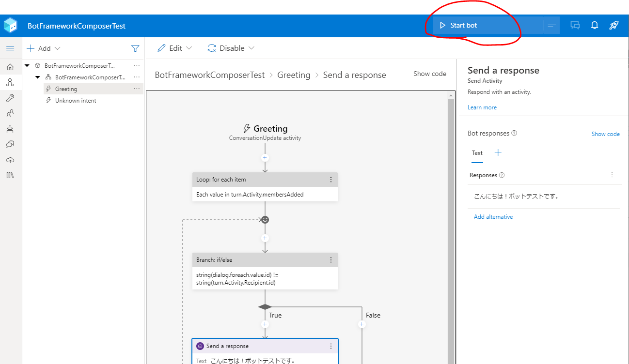The image size is (629, 364).
Task: Select the Loop: for each item node
Action: coord(265,187)
